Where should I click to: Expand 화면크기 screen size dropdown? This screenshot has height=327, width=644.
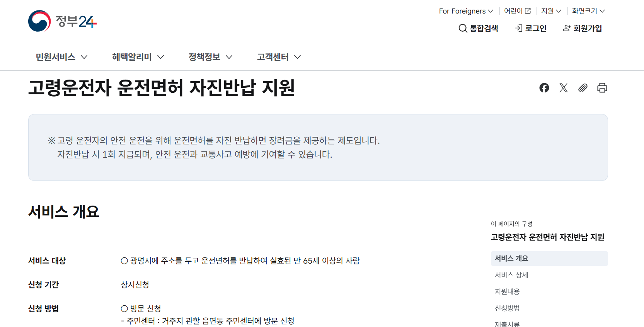tap(588, 11)
